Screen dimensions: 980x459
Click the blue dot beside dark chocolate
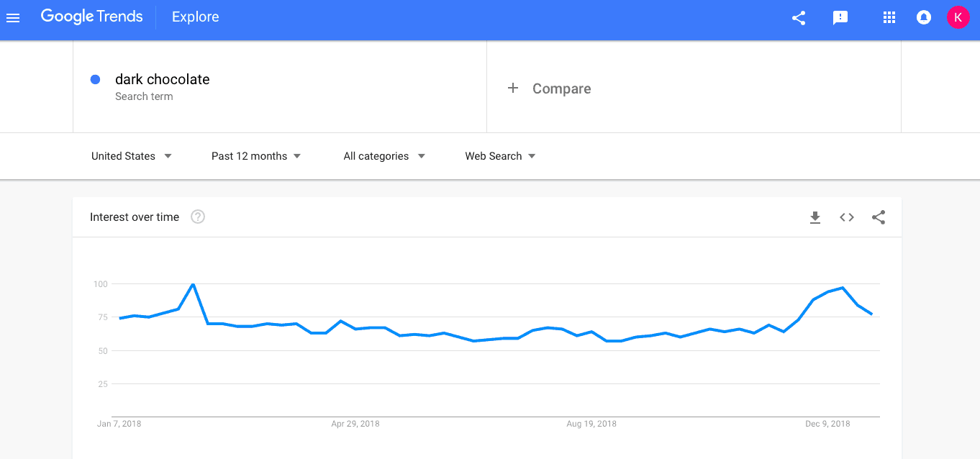click(95, 80)
